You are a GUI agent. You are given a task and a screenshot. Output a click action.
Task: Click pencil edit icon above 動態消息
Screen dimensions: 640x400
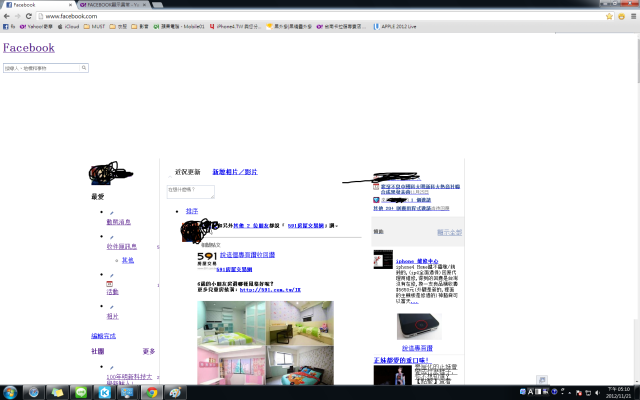tap(111, 213)
